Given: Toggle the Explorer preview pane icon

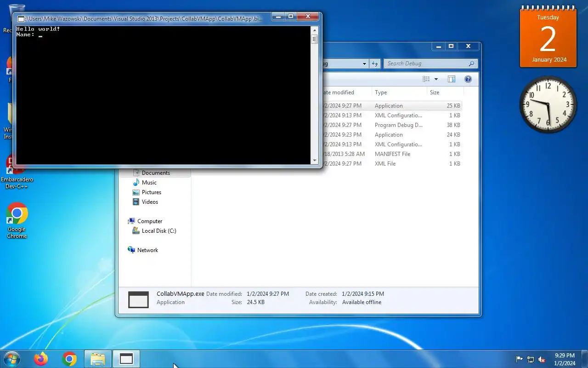Looking at the screenshot, I should coord(452,79).
